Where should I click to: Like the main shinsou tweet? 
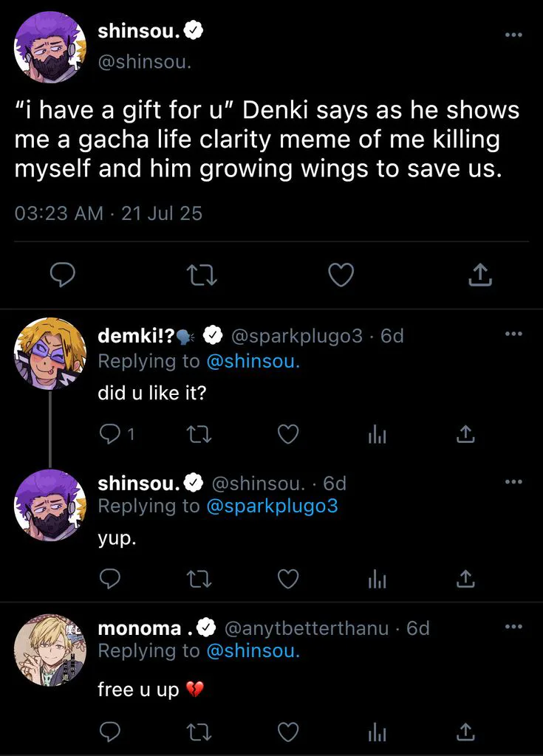point(341,275)
